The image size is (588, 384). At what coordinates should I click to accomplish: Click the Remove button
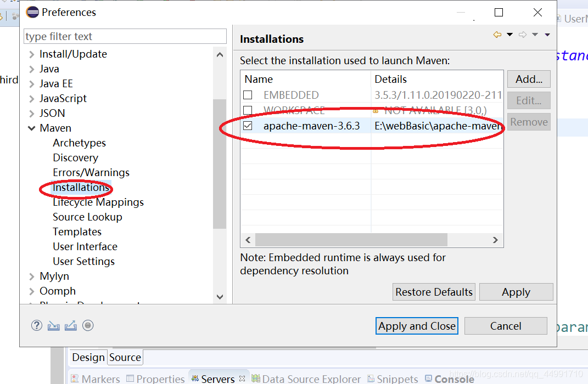coord(529,122)
